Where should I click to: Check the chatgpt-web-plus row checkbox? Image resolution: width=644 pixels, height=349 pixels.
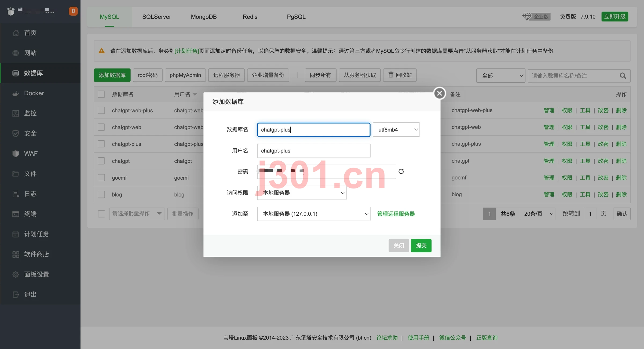pyautogui.click(x=101, y=110)
